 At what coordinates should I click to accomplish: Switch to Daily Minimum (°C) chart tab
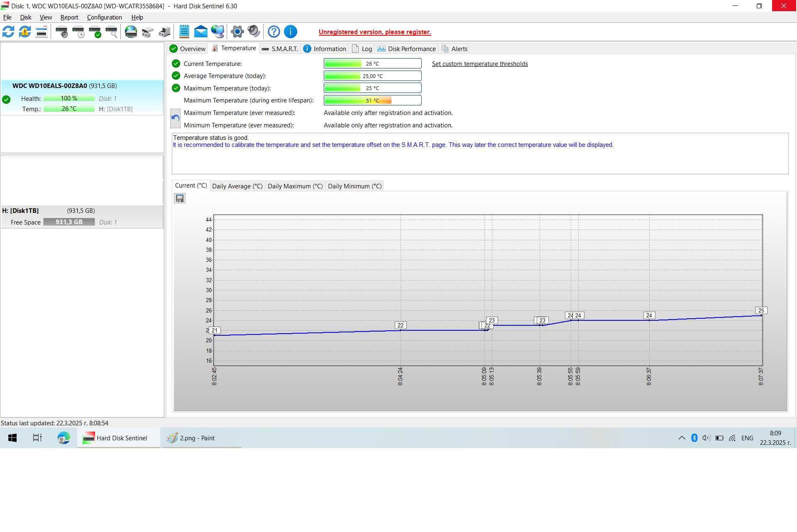(x=355, y=186)
